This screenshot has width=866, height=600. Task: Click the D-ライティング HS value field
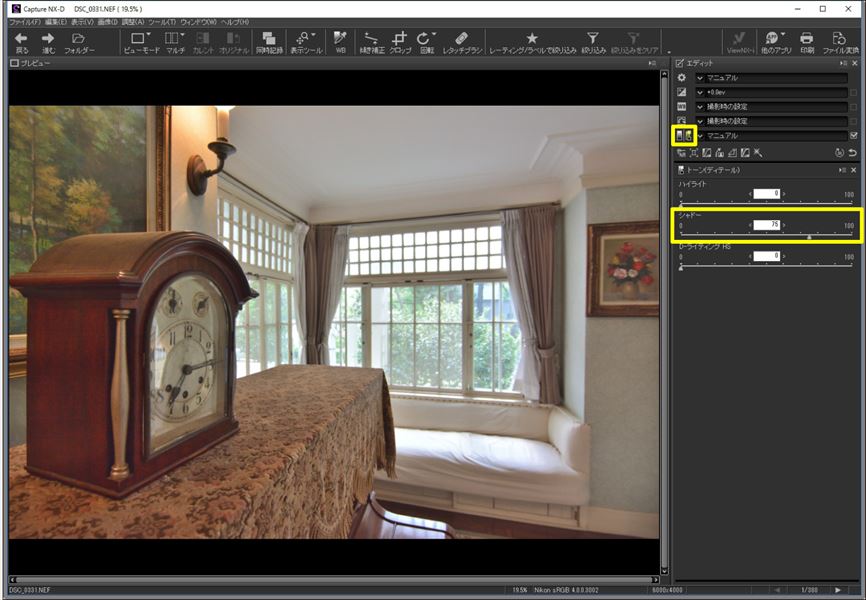pos(767,256)
